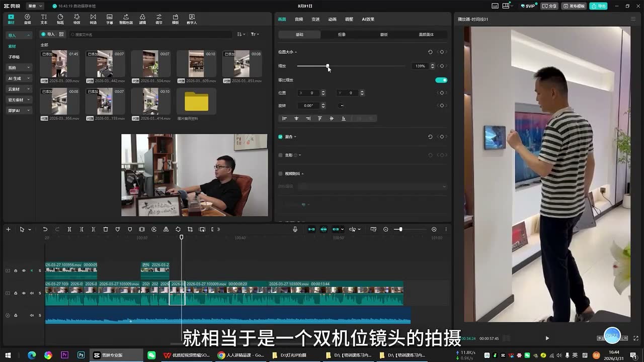The image size is (644, 362).
Task: Lock the top overlay track
Action: click(16, 270)
